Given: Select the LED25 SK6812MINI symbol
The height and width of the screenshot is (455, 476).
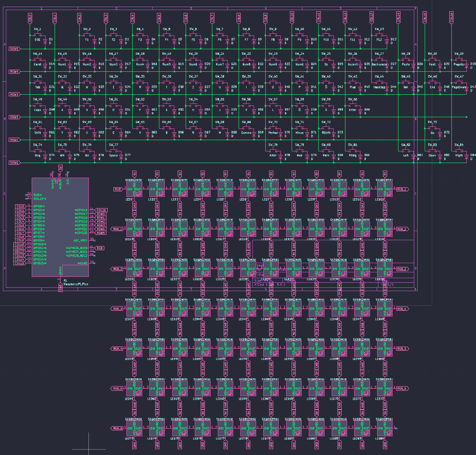Looking at the screenshot, I should pos(134,269).
